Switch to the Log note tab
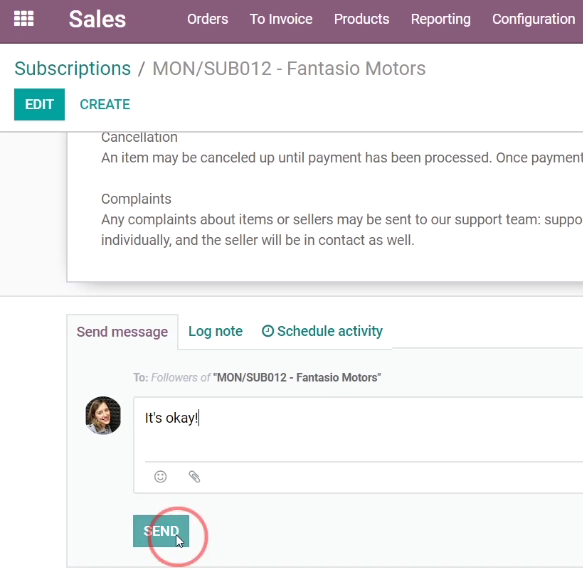This screenshot has height=570, width=583. pos(215,331)
